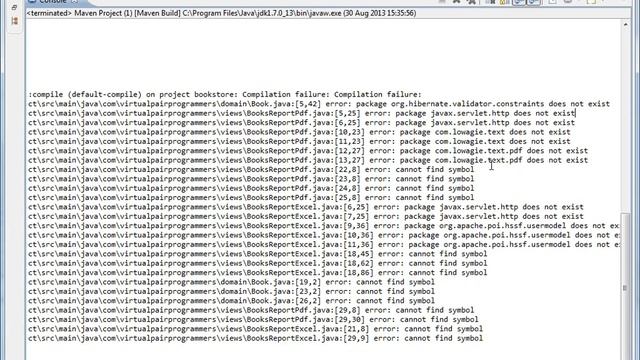Select the Console view tab
640x360 pixels.
(52, 2)
